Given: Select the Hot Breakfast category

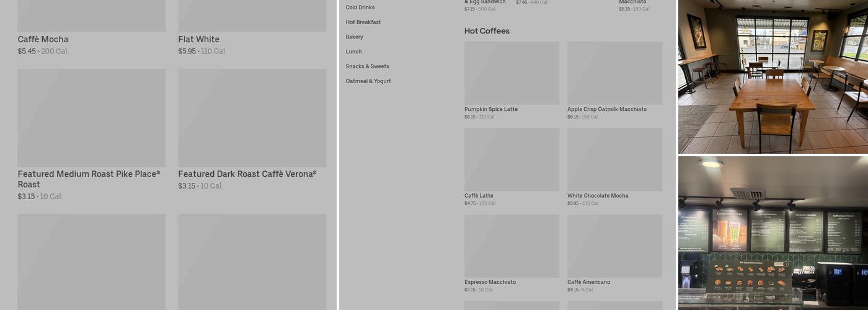Looking at the screenshot, I should click(x=363, y=22).
